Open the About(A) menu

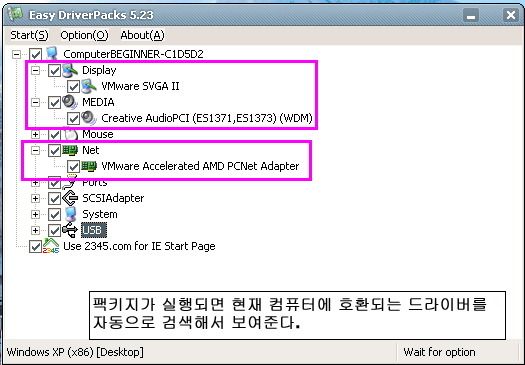tap(142, 35)
